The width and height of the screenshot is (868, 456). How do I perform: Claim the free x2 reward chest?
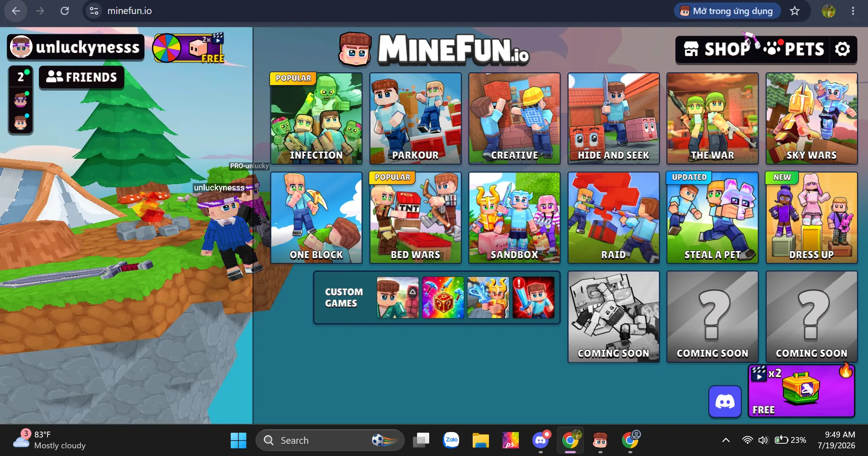[802, 391]
